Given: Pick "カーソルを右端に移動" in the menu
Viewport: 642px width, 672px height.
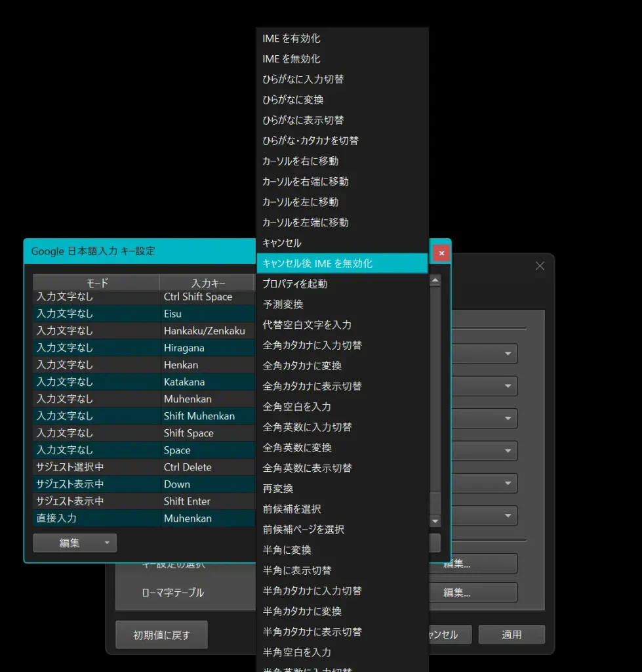Looking at the screenshot, I should pyautogui.click(x=342, y=182).
